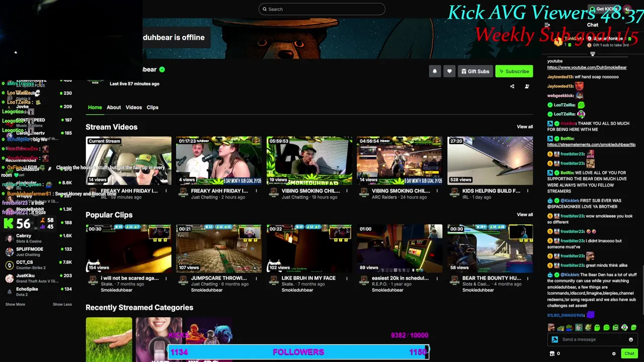Open chat settings gear icon
The image size is (644, 362).
[x=614, y=353]
